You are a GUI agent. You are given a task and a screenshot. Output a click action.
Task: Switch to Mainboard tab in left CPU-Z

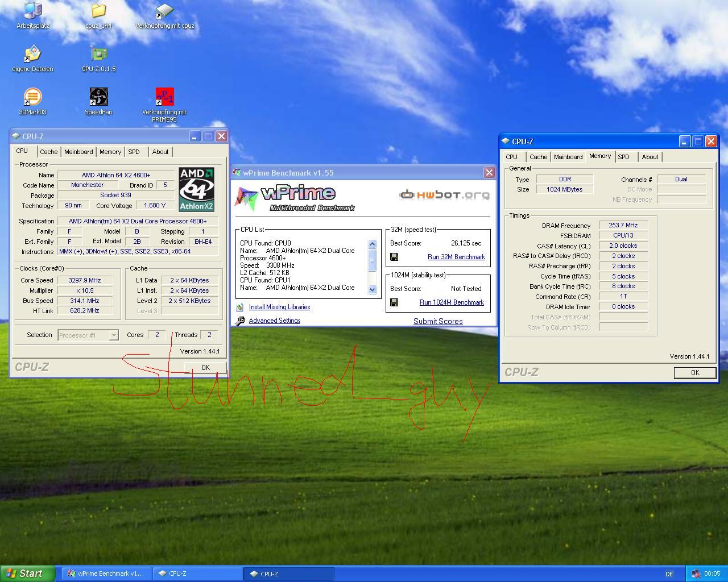click(78, 152)
